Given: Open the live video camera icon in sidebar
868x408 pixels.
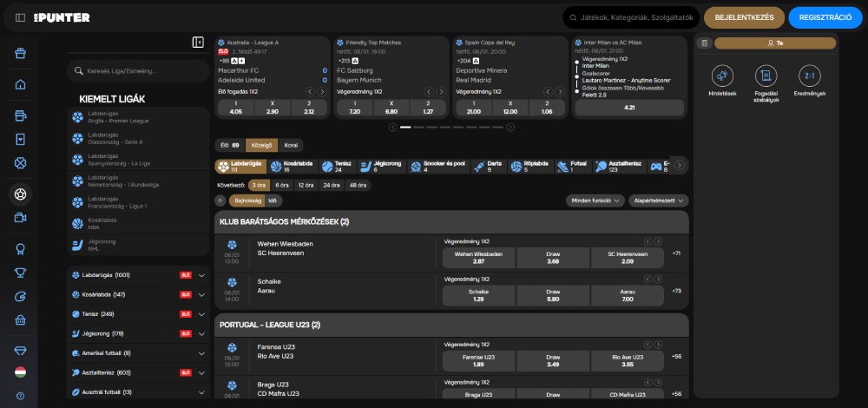Looking at the screenshot, I should point(20,217).
